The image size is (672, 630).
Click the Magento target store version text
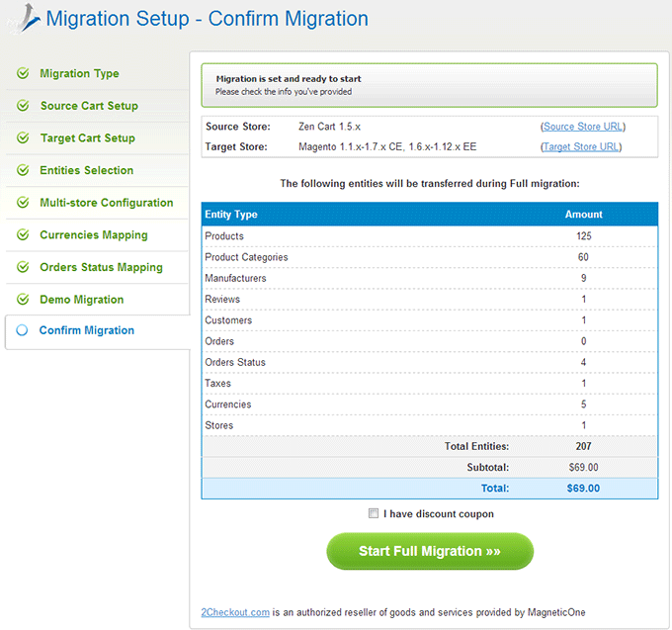point(387,146)
